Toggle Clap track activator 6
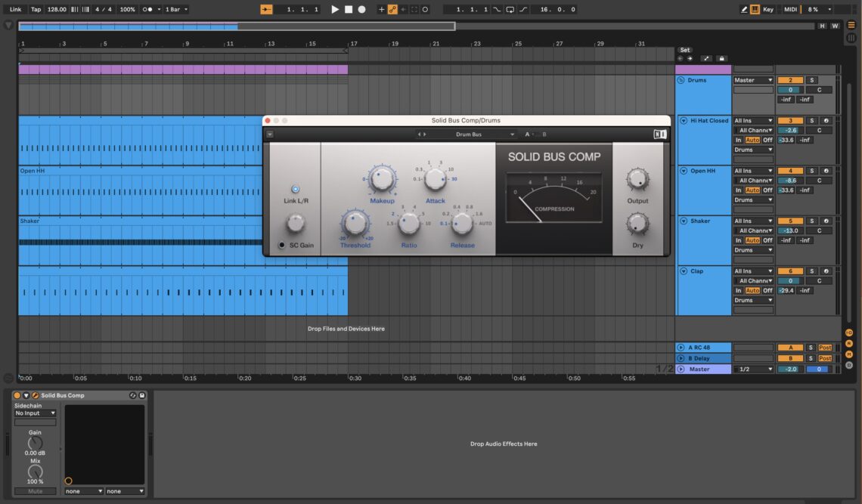Viewport: 862px width, 504px height. [x=790, y=271]
